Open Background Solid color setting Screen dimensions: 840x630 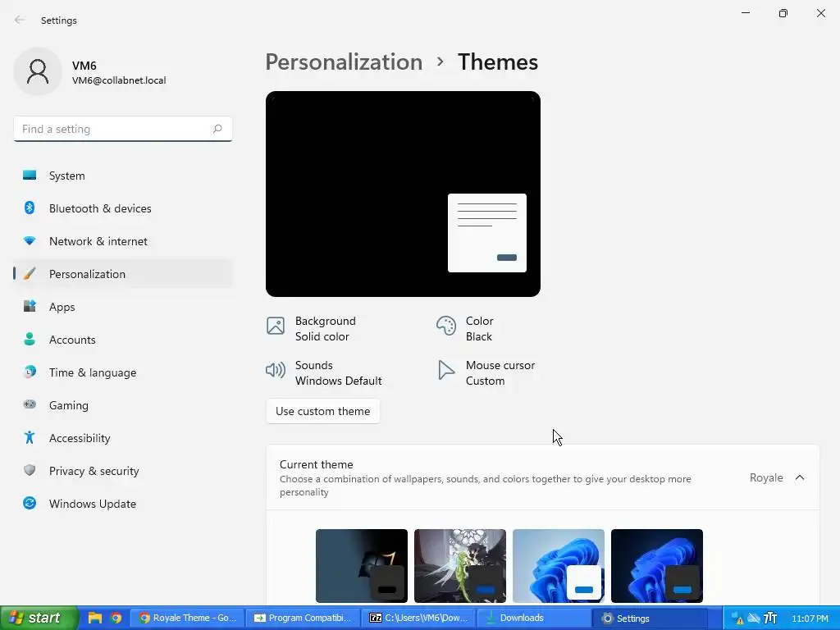tap(312, 328)
